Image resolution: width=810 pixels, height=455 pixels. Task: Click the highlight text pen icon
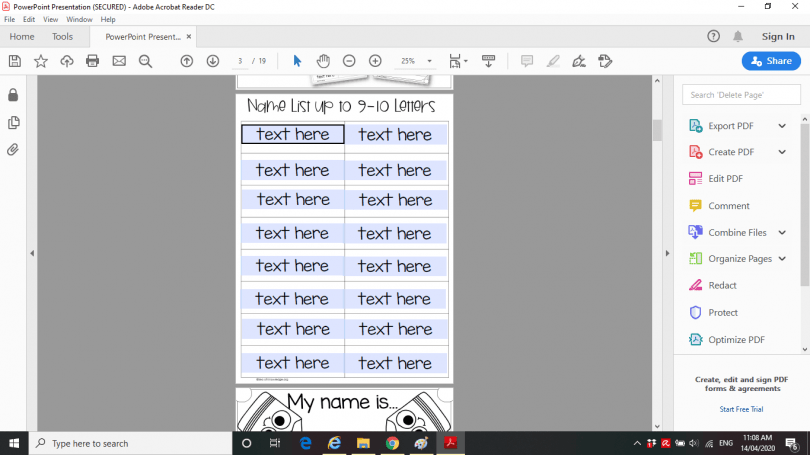(553, 61)
